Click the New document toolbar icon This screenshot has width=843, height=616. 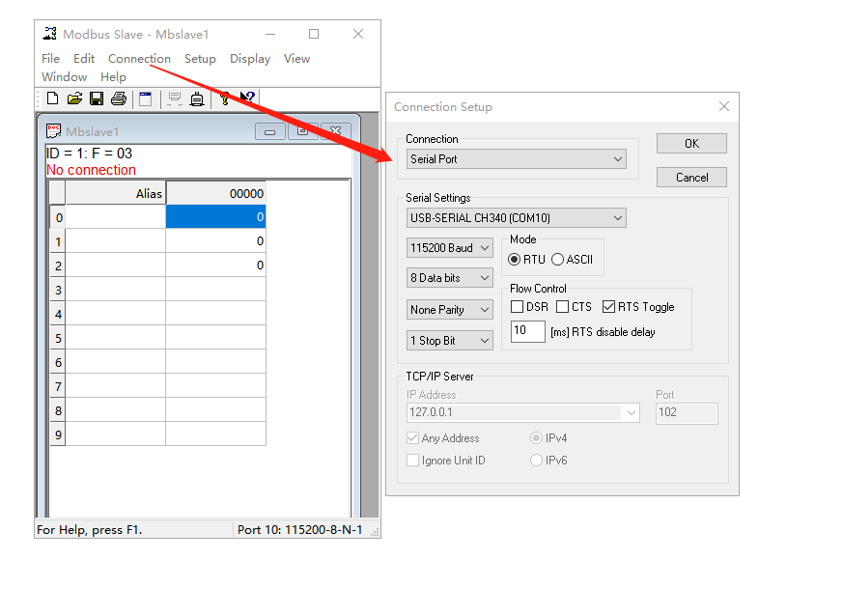pyautogui.click(x=52, y=98)
